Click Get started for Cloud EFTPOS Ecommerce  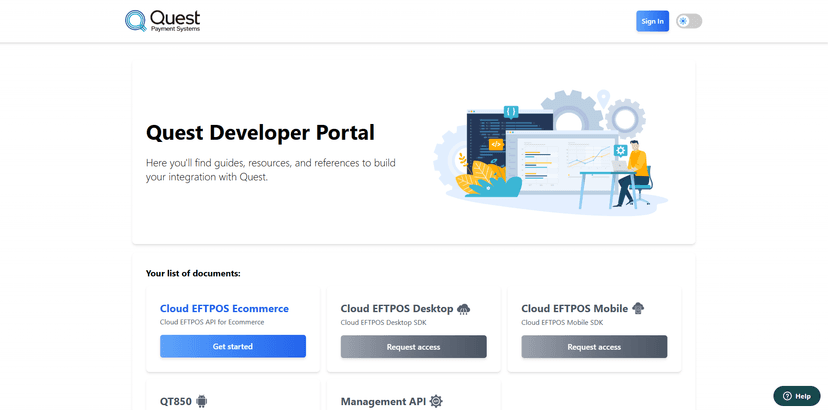tap(233, 347)
